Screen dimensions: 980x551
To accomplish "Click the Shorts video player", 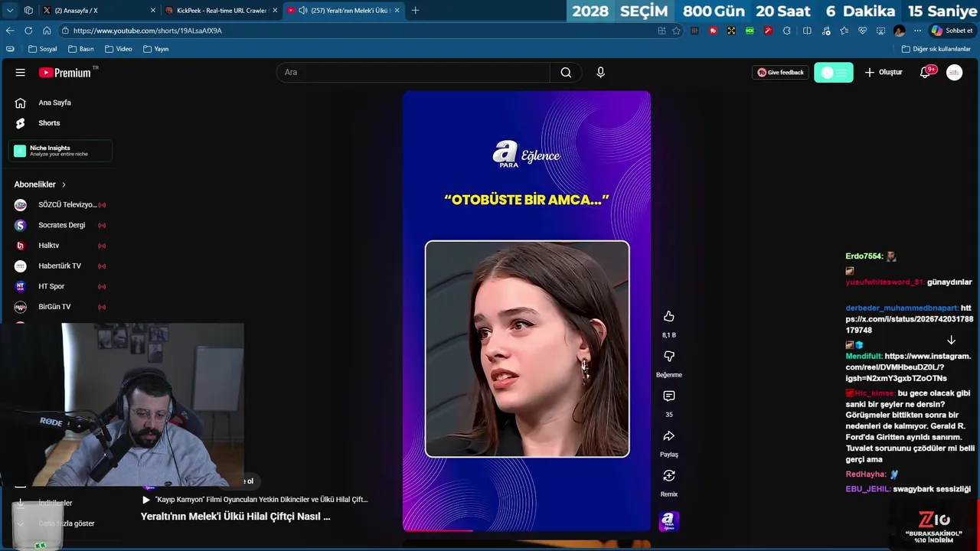I will pos(527,311).
